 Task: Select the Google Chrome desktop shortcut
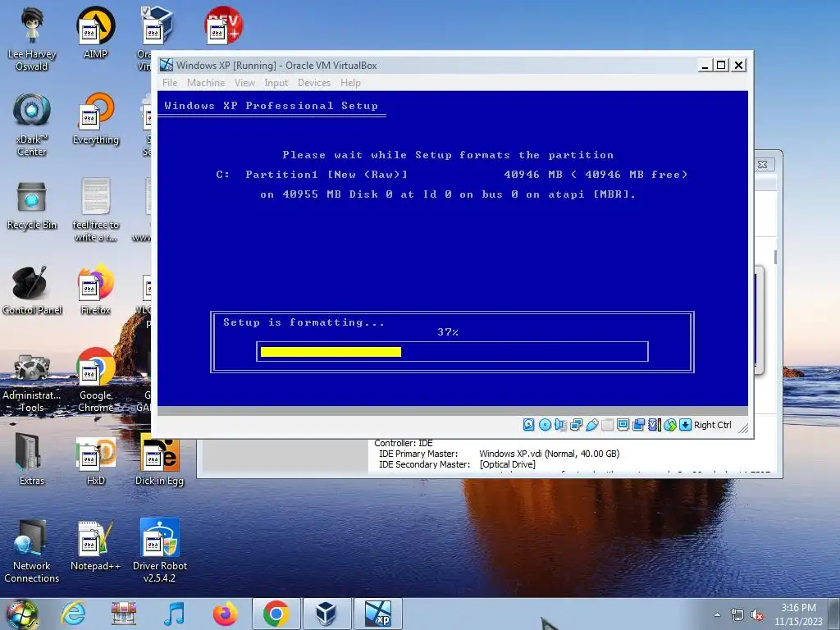[x=95, y=381]
